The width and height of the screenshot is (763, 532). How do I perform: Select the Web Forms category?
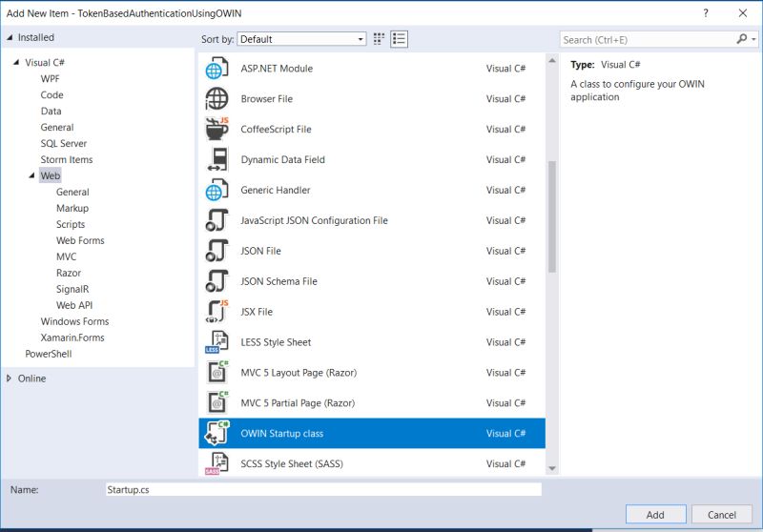click(80, 240)
